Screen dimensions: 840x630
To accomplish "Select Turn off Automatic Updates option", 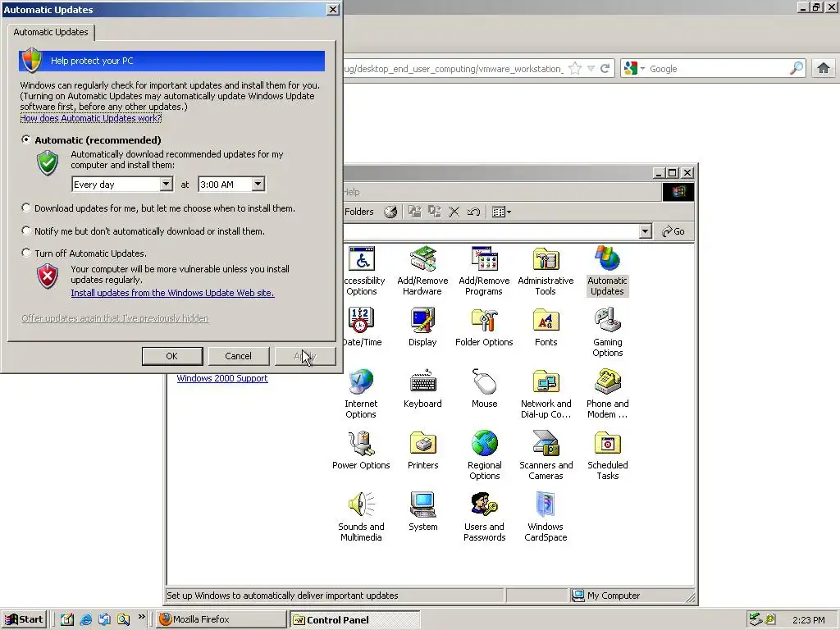I will pyautogui.click(x=25, y=253).
